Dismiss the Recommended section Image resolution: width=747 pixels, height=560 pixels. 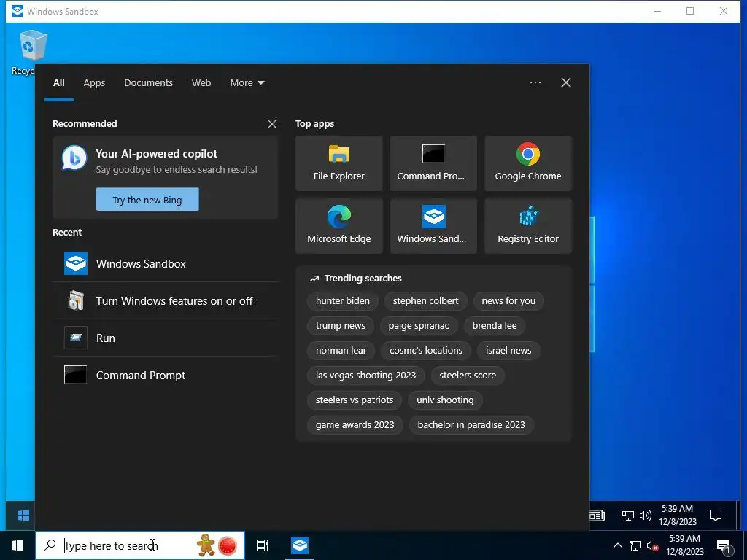click(272, 124)
